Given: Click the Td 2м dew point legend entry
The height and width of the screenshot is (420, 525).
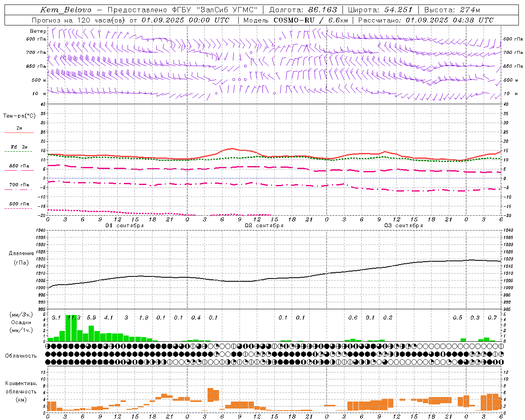Looking at the screenshot, I should (19, 147).
